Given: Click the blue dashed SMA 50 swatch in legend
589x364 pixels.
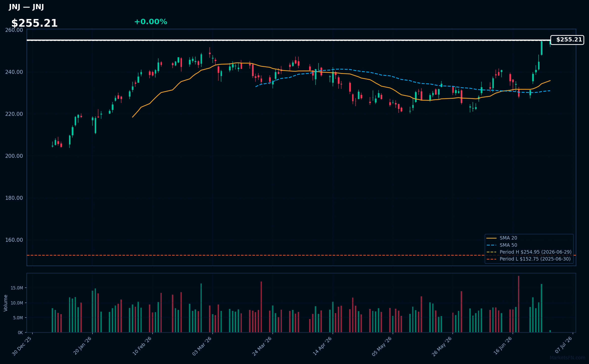Looking at the screenshot, I should (x=491, y=245).
